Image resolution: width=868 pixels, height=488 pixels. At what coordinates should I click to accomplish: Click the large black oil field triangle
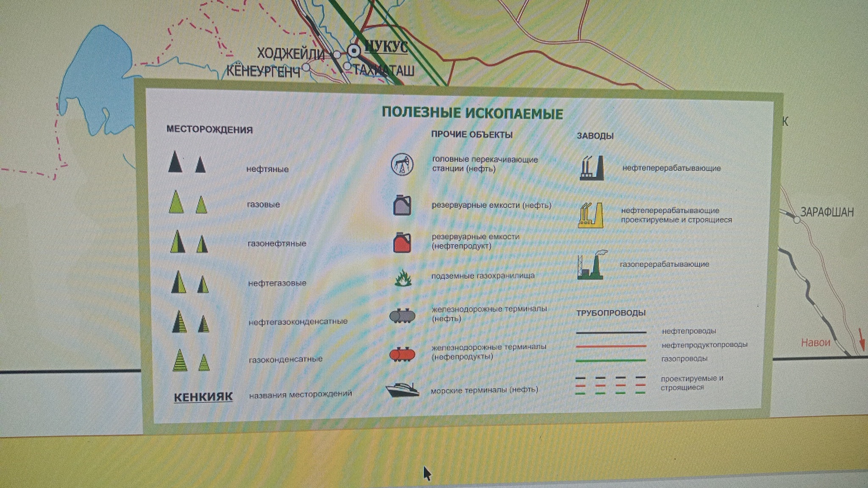tap(175, 161)
